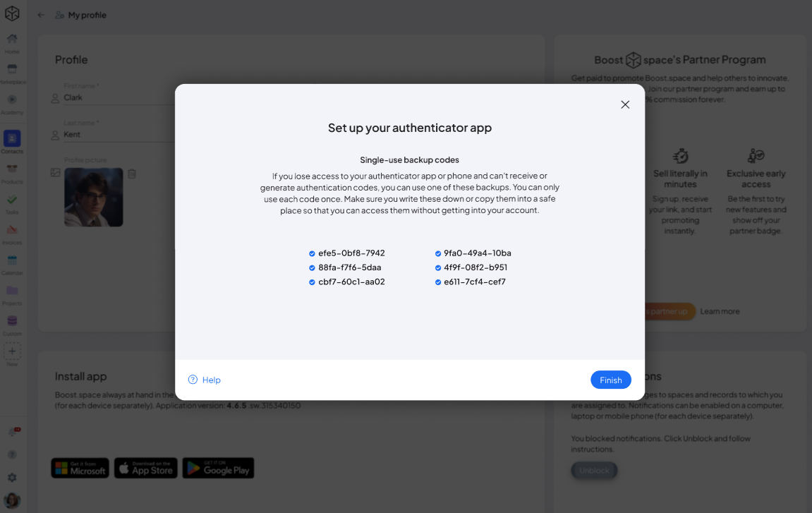Open the Home sidebar icon
This screenshot has height=513, width=812.
click(12, 38)
